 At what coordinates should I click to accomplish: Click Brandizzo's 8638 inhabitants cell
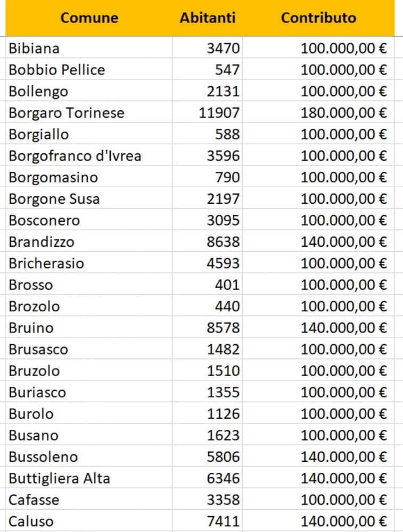click(223, 242)
